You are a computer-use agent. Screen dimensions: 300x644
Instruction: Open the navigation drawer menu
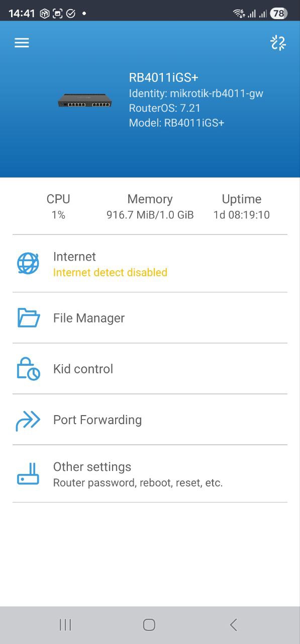22,42
